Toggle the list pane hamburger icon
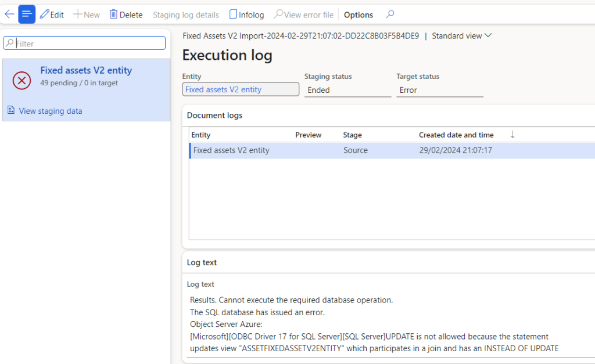This screenshot has height=364, width=595. click(x=27, y=15)
